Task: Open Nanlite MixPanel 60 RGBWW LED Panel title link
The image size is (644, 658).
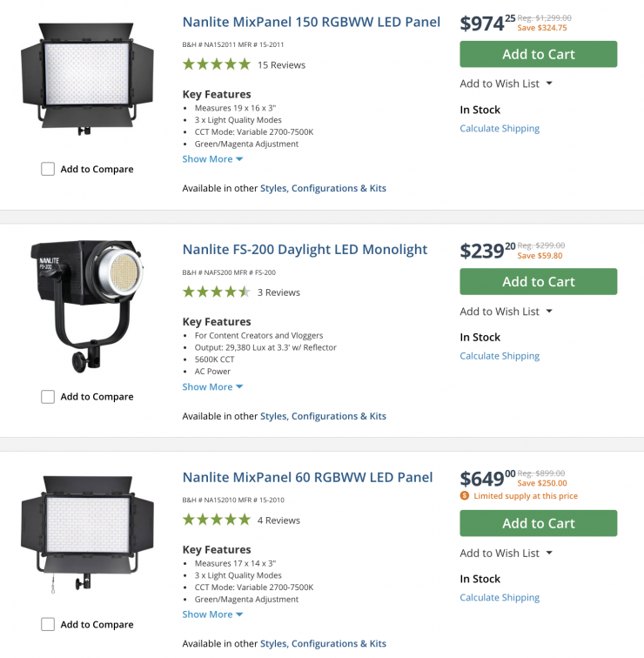Action: (x=307, y=477)
